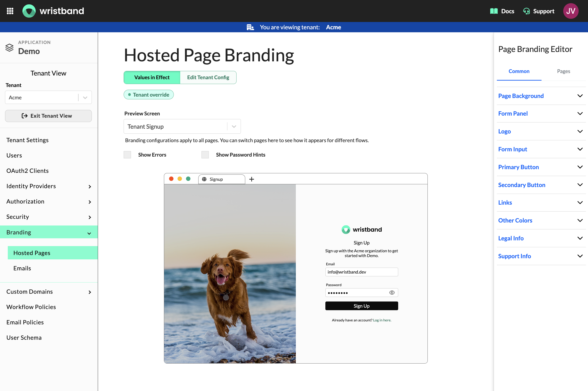Image resolution: width=588 pixels, height=391 pixels.
Task: Expand Security sidebar menu
Action: coord(49,217)
